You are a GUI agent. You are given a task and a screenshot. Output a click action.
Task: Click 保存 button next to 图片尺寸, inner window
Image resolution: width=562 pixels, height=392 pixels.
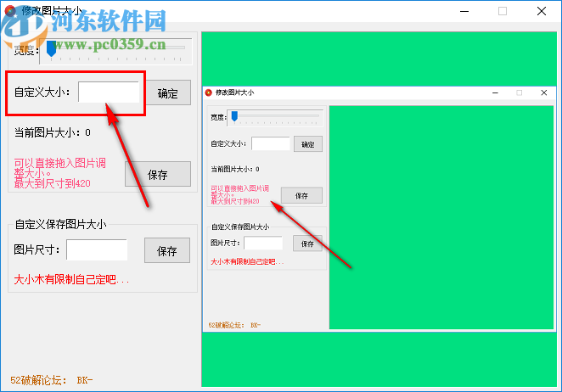click(307, 244)
